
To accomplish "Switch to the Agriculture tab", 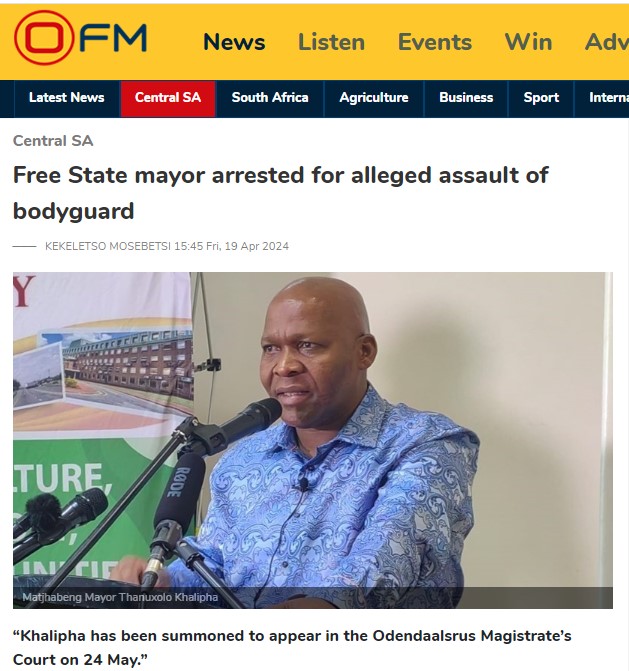I will [x=374, y=98].
